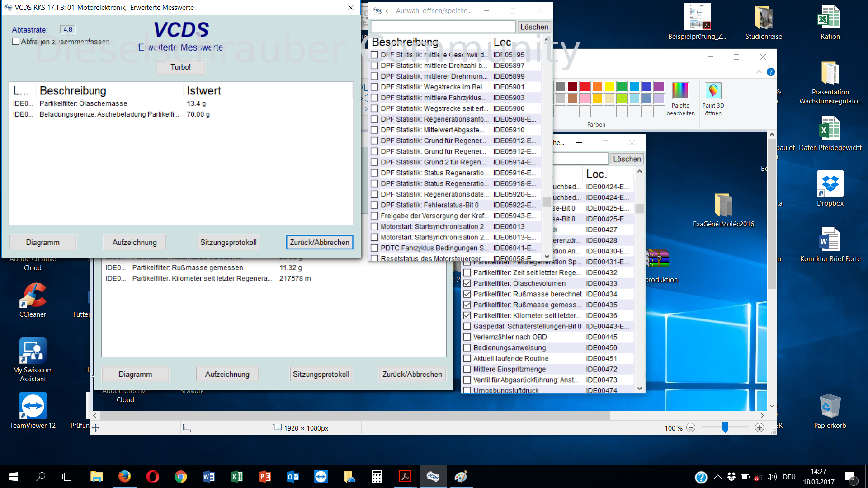Tick DPF Statistik: Mittelwert Abgaste... IDE05910
This screenshot has width=868, height=488.
point(374,130)
